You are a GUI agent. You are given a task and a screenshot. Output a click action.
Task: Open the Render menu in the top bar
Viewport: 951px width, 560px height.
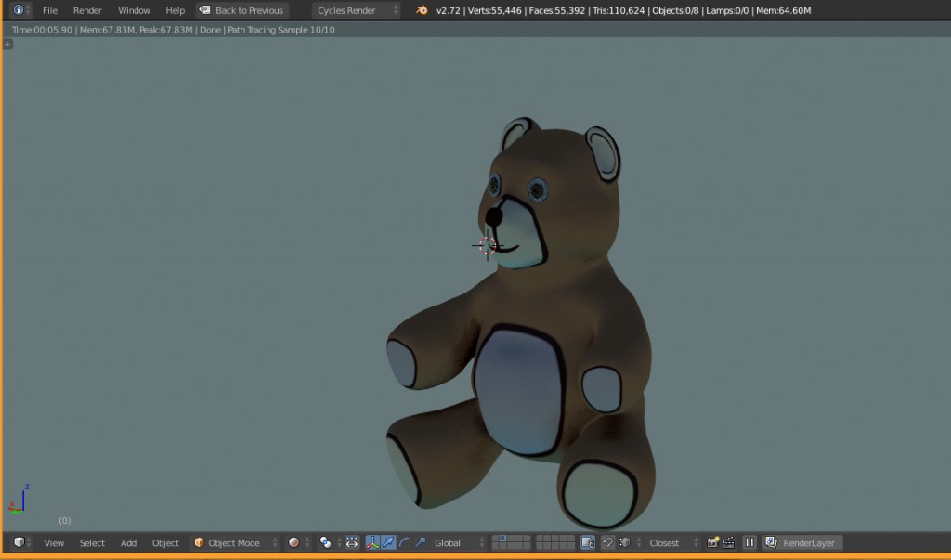tap(87, 10)
